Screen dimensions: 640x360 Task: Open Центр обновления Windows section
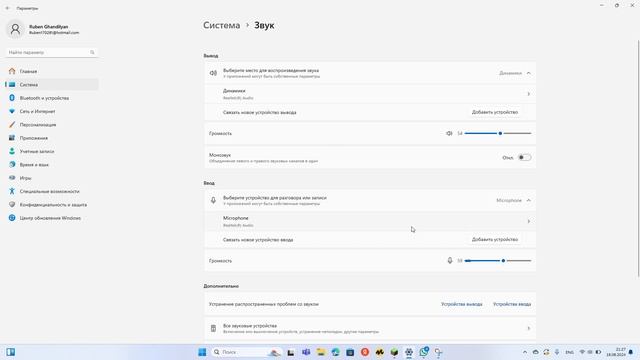coord(50,218)
